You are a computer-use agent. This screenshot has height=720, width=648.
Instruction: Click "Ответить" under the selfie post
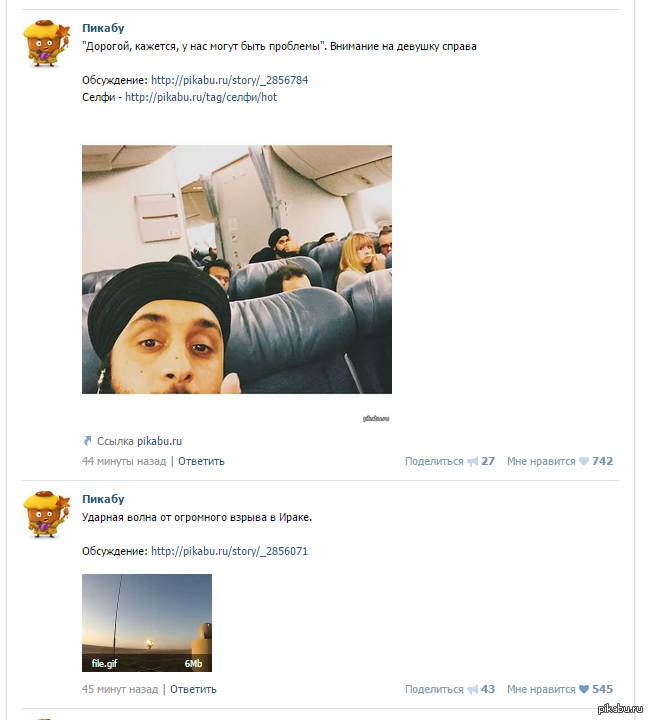pos(201,462)
